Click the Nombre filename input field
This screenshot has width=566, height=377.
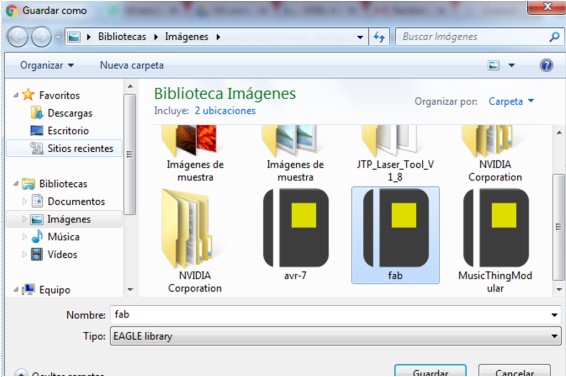tap(330, 315)
